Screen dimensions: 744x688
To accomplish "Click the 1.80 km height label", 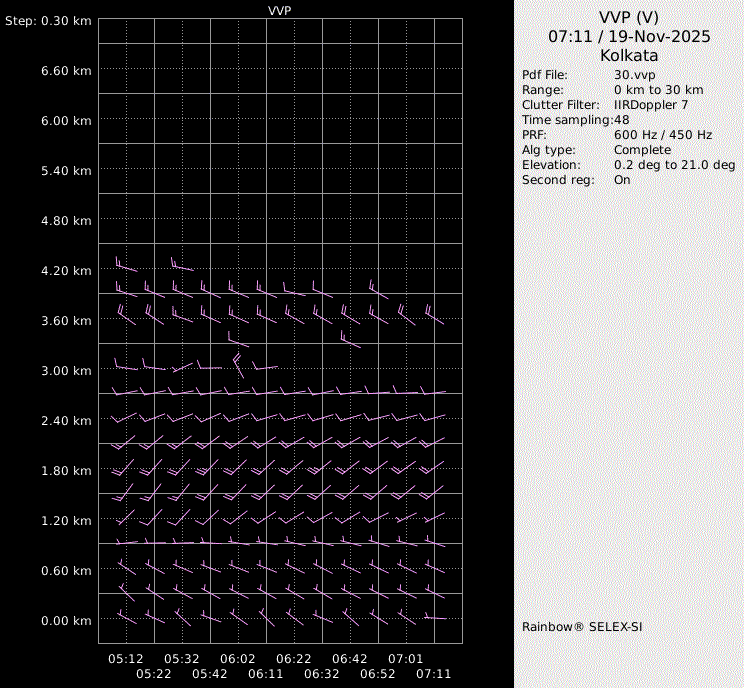I will (66, 471).
